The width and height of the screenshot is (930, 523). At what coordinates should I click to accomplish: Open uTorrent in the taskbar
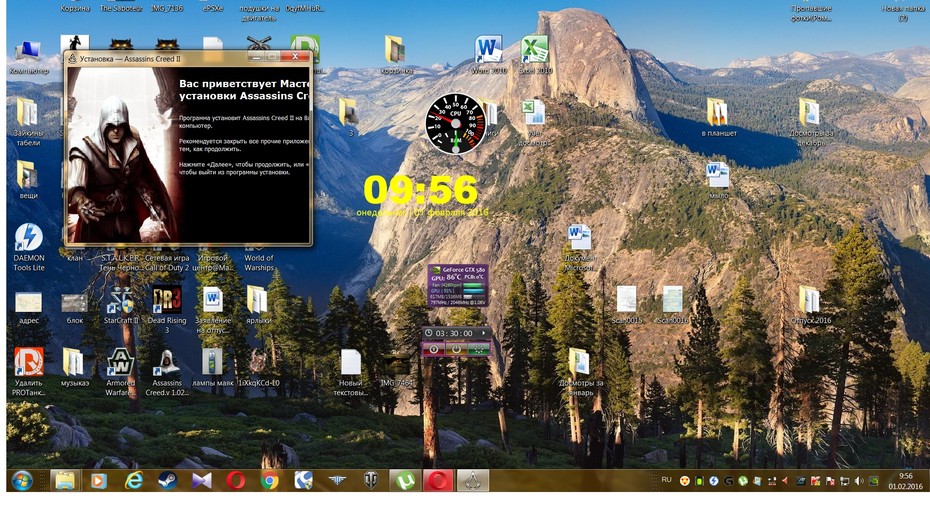tap(405, 480)
